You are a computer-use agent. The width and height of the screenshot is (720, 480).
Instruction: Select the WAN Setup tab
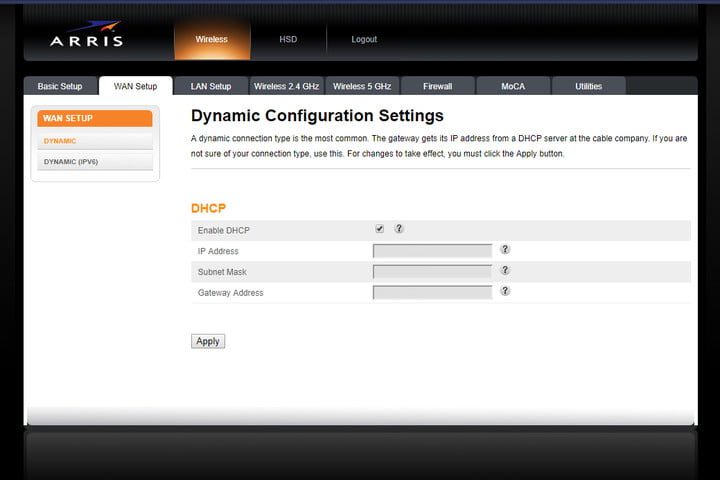135,87
